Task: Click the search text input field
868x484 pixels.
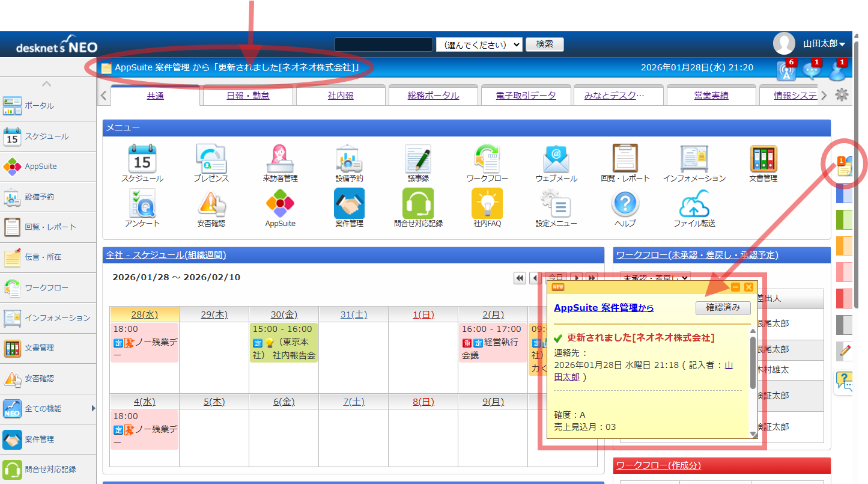Action: (x=383, y=44)
